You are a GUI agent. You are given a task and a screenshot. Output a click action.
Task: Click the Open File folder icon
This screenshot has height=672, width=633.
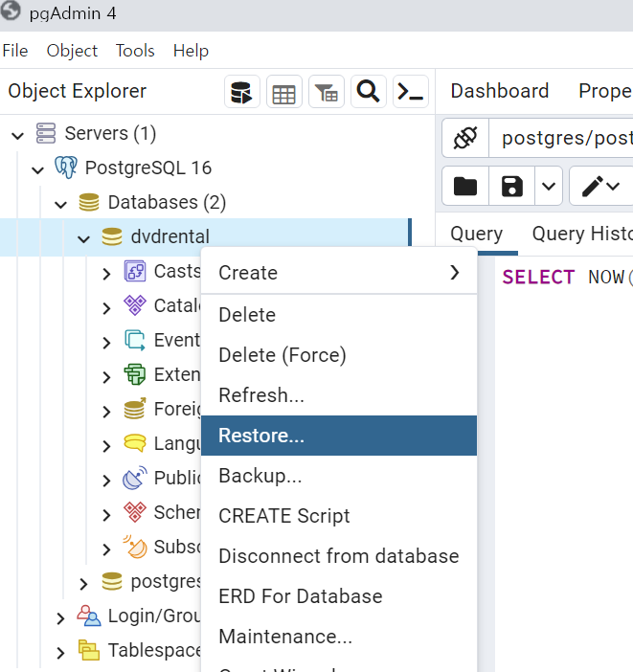[x=465, y=187]
